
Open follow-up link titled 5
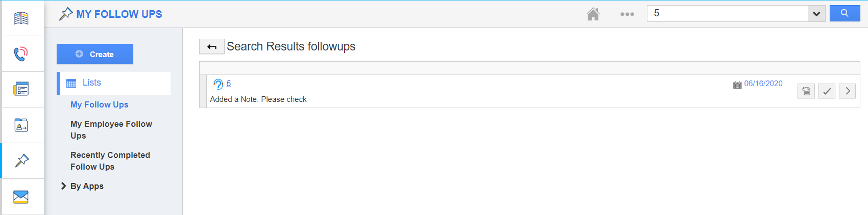pyautogui.click(x=229, y=84)
